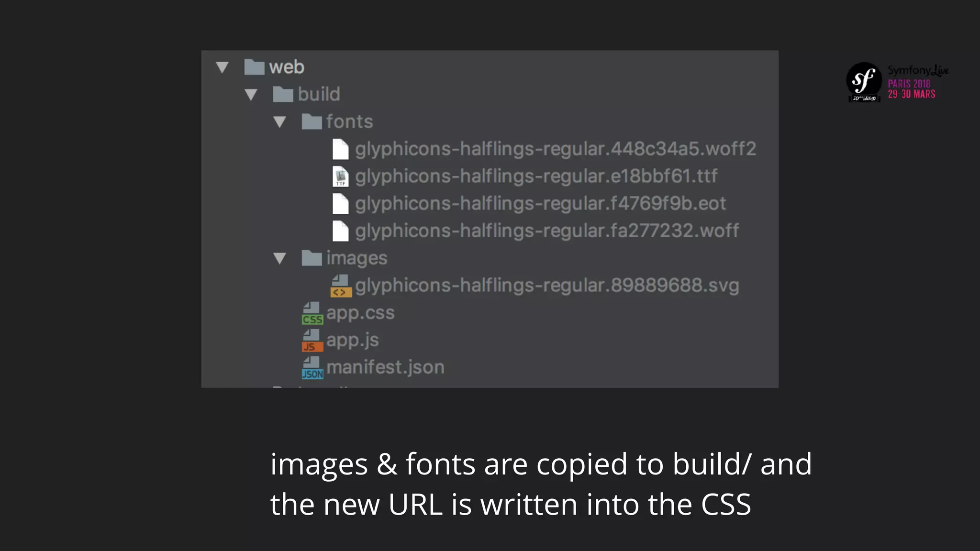The width and height of the screenshot is (980, 551).
Task: Click the build folder icon
Action: (x=283, y=94)
